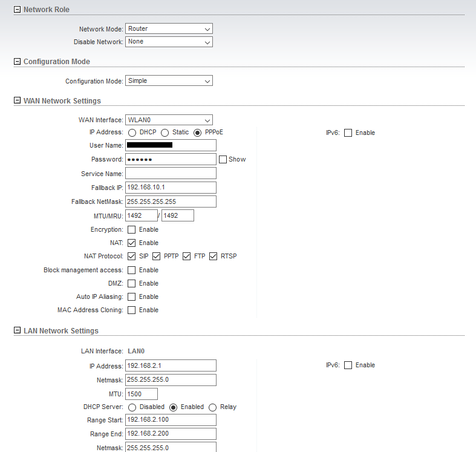Collapse the WAN Network Settings section
Image resolution: width=476 pixels, height=452 pixels.
18,100
